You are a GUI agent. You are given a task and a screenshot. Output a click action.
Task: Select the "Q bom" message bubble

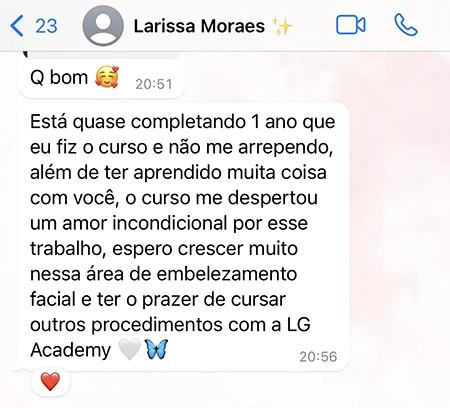(102, 76)
